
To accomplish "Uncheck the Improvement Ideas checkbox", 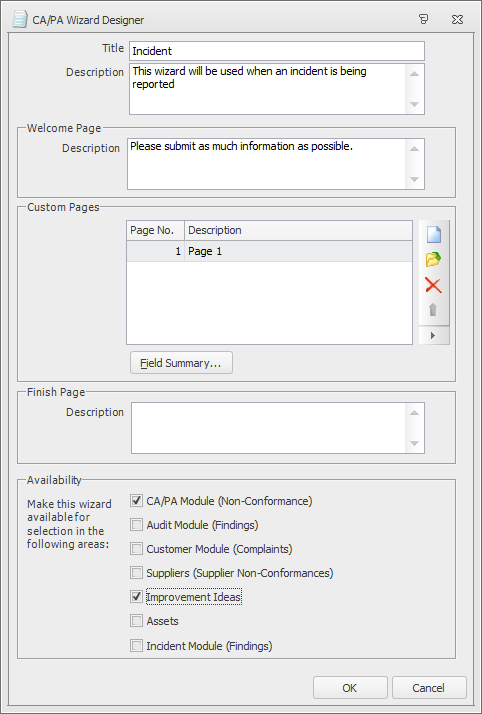I will [136, 597].
